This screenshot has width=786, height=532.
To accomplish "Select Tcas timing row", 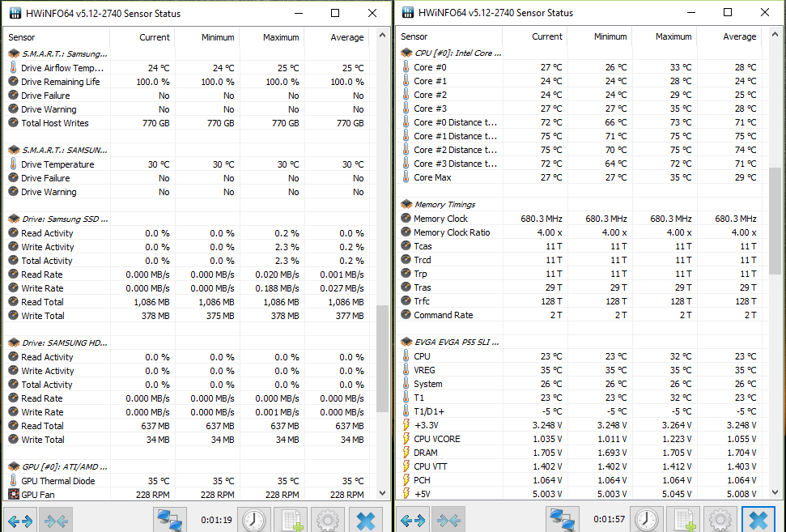I will pos(581,246).
